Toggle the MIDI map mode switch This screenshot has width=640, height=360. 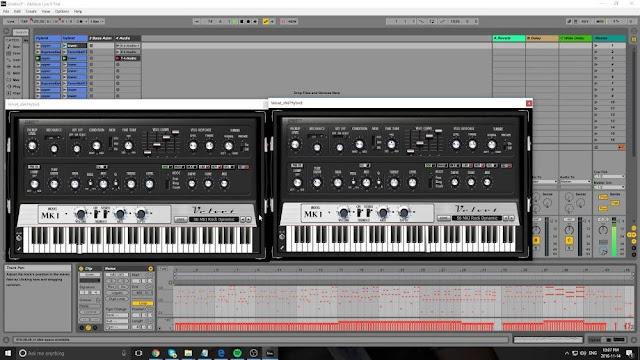tap(600, 21)
